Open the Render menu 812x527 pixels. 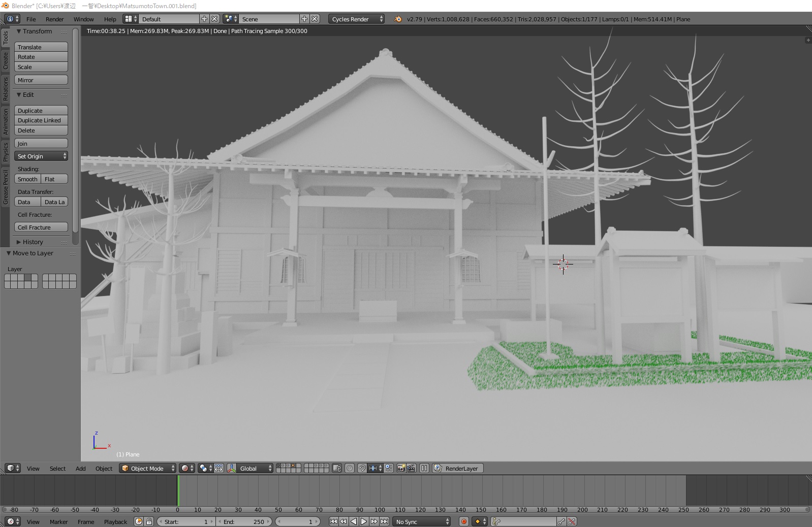[x=54, y=19]
